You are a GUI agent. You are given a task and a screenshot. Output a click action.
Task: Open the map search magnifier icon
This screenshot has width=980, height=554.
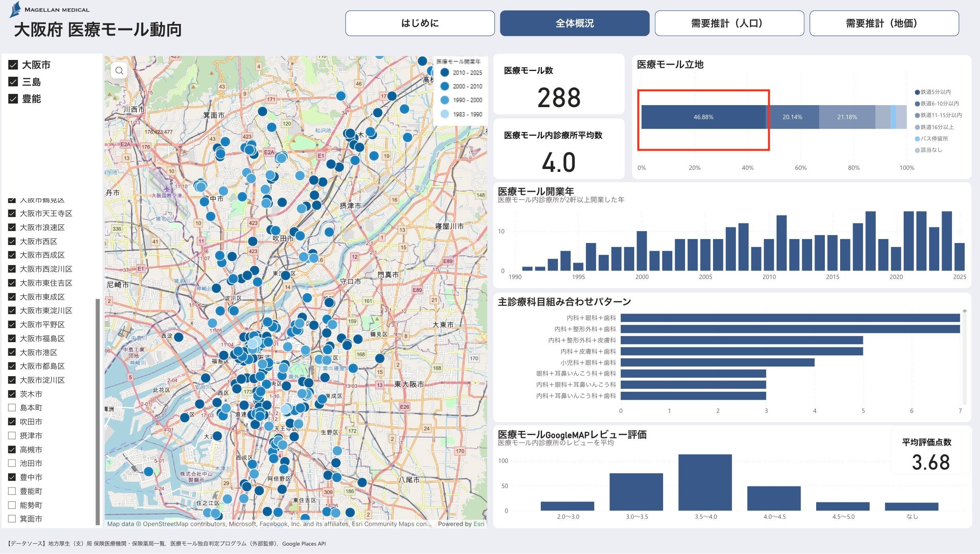click(119, 71)
